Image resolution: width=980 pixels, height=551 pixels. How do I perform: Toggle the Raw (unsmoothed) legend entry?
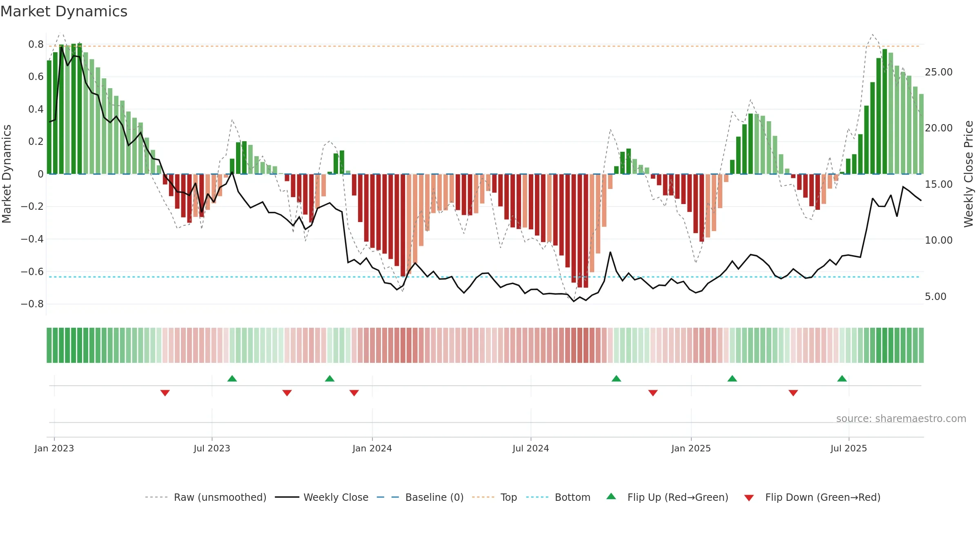205,497
